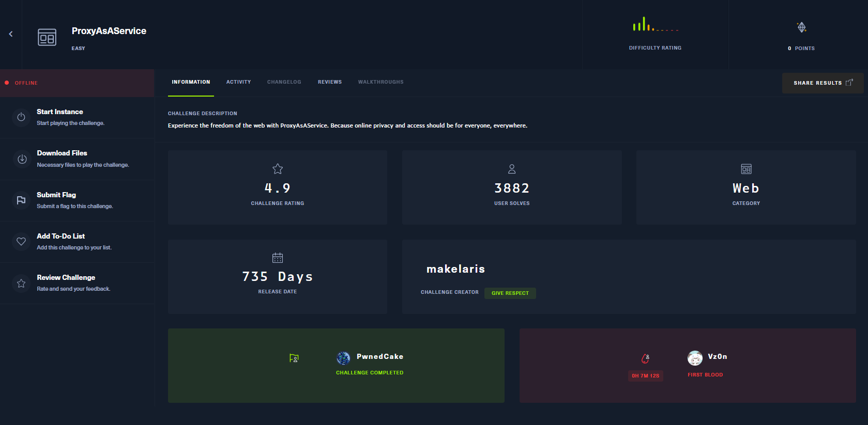The height and width of the screenshot is (425, 868).
Task: Click the Vz0n username
Action: (717, 356)
